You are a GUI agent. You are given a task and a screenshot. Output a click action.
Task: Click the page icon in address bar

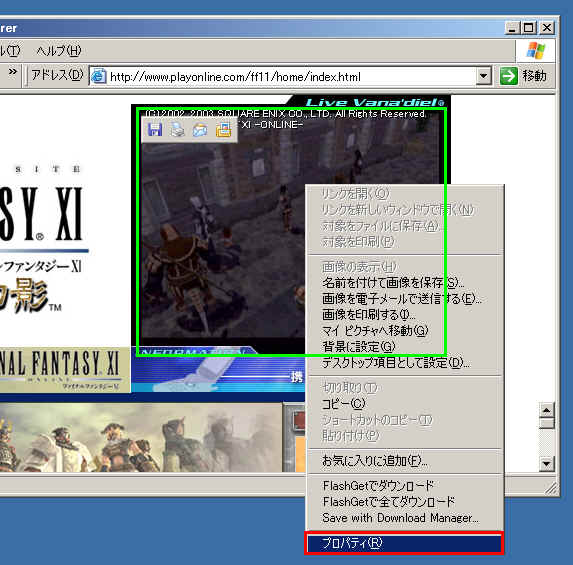(x=99, y=76)
